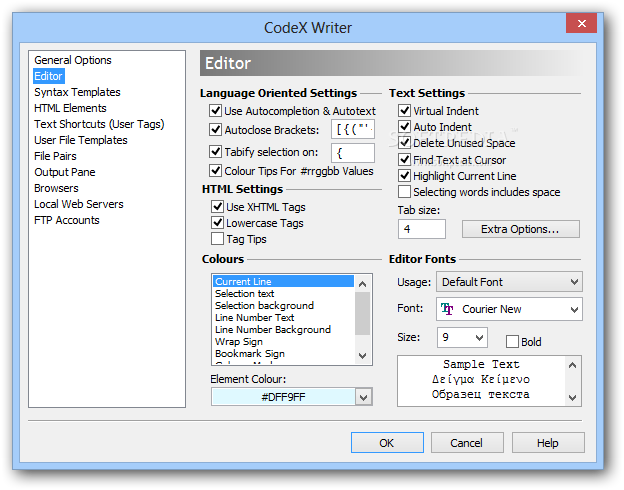Click the TrueType font icon
Screen dimensions: 624x490
[447, 308]
